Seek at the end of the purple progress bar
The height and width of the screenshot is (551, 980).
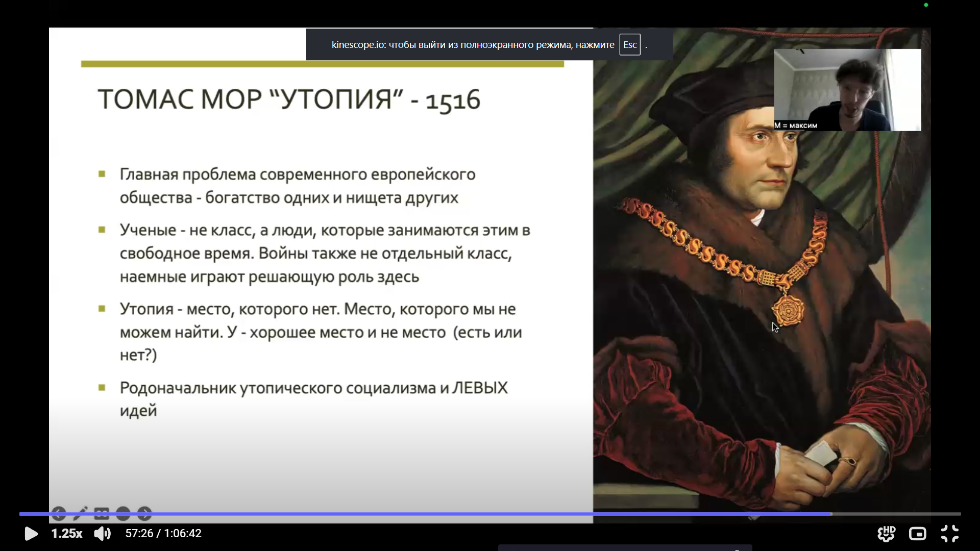click(x=830, y=514)
